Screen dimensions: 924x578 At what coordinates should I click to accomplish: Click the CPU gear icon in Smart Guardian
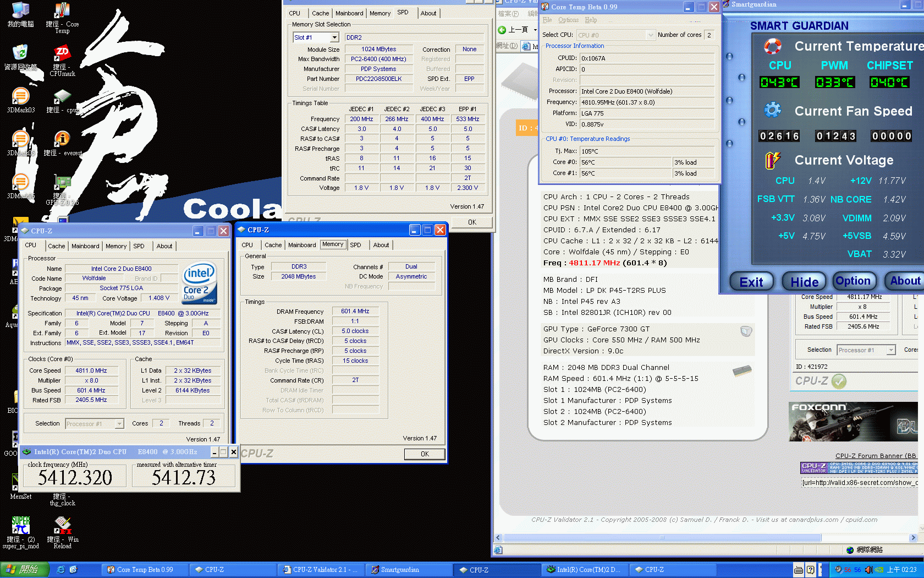click(772, 110)
